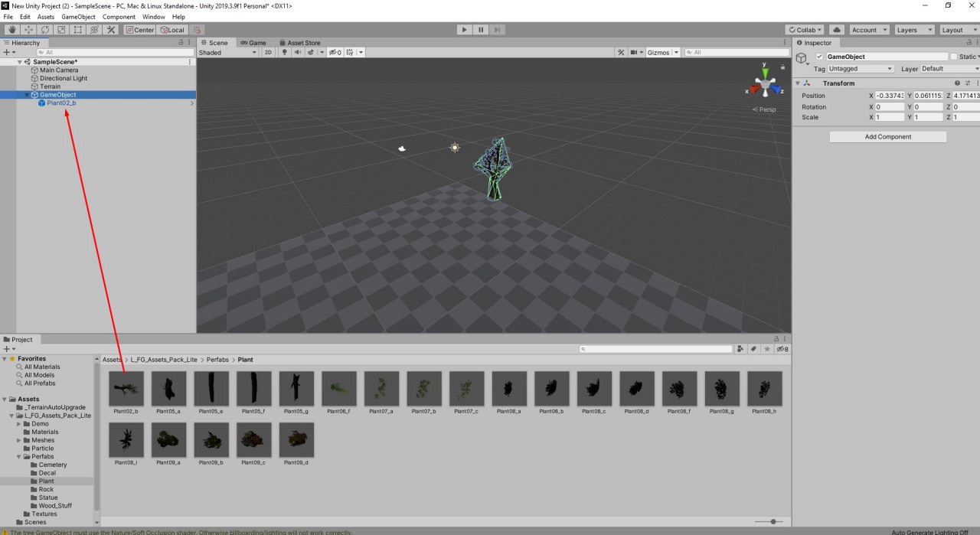The width and height of the screenshot is (980, 535).
Task: Switch to the Asset Store tab
Action: (x=300, y=43)
